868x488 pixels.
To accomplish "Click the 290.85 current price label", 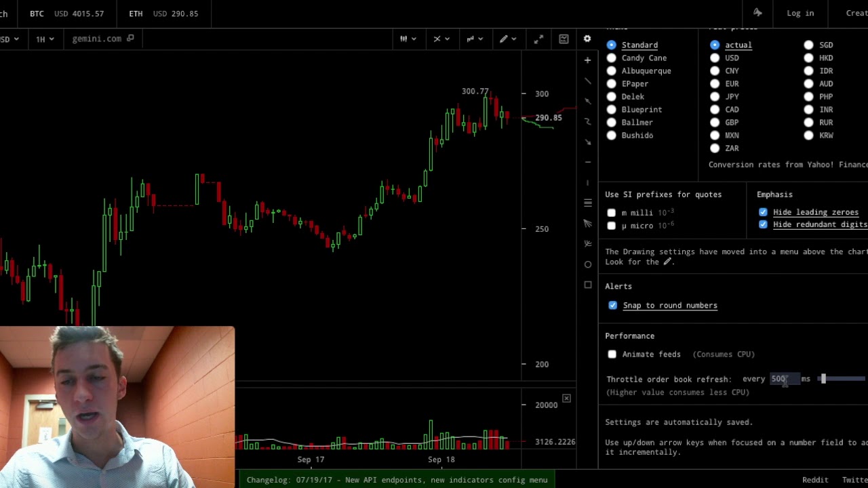I will coord(549,118).
